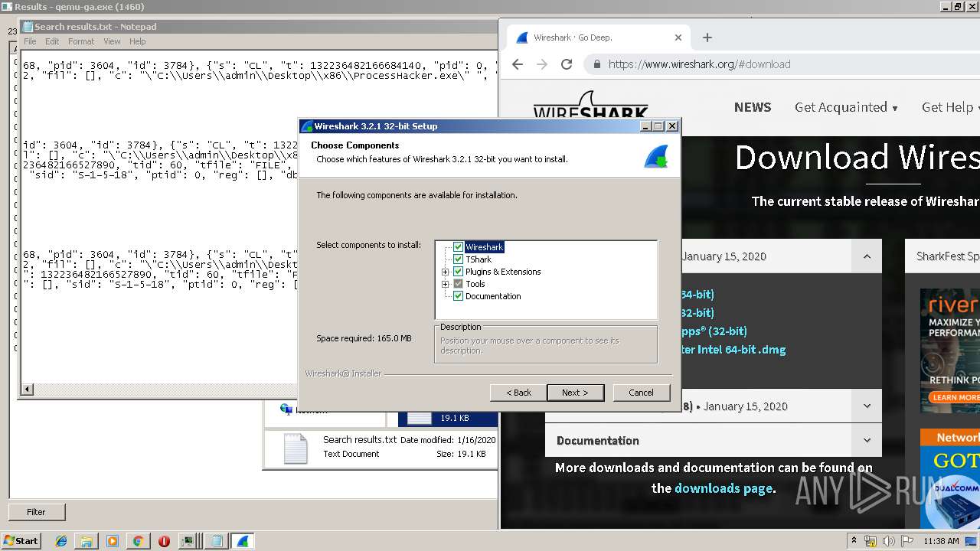Collapse the January 15, 2020 release section
The height and width of the screenshot is (551, 980).
[867, 256]
